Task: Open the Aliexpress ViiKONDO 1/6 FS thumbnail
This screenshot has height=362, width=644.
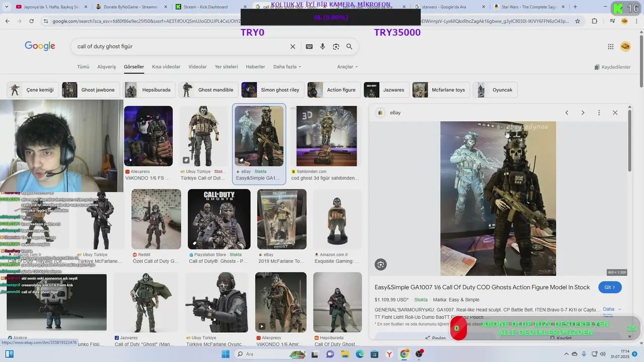Action: 148,136
